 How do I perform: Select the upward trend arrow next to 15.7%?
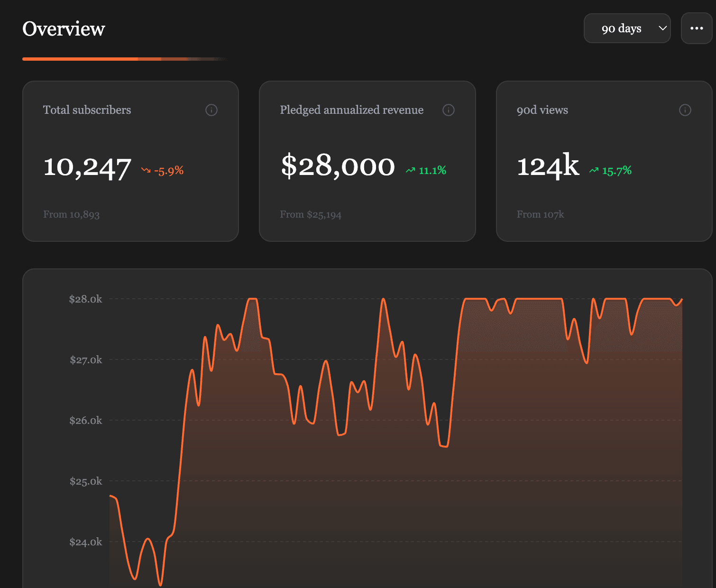pos(593,169)
